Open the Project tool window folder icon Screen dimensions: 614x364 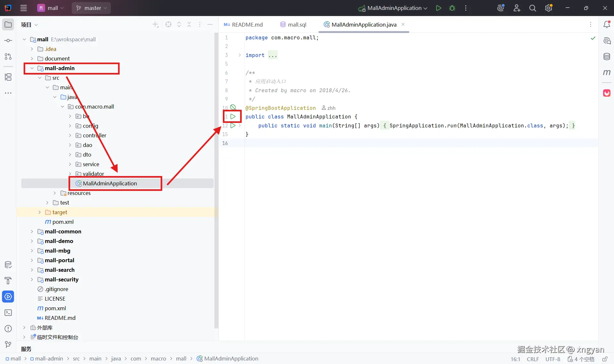8,25
